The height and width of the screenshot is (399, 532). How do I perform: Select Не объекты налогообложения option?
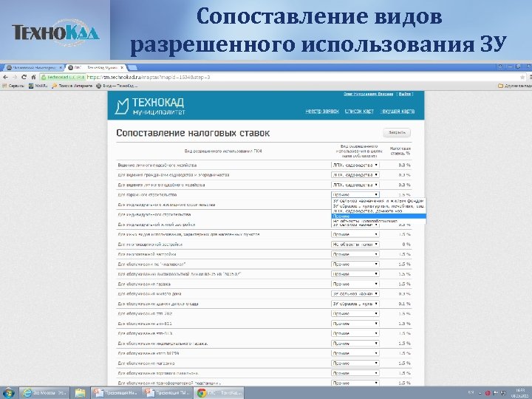coord(378,221)
